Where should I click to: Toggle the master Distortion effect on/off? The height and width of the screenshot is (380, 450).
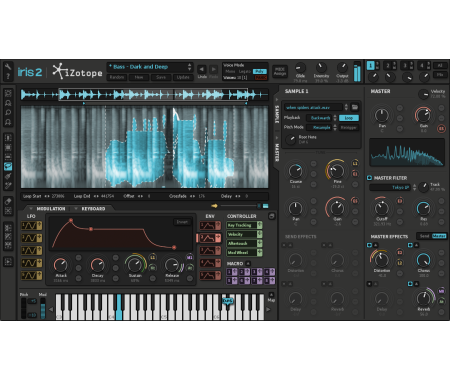pos(369,245)
